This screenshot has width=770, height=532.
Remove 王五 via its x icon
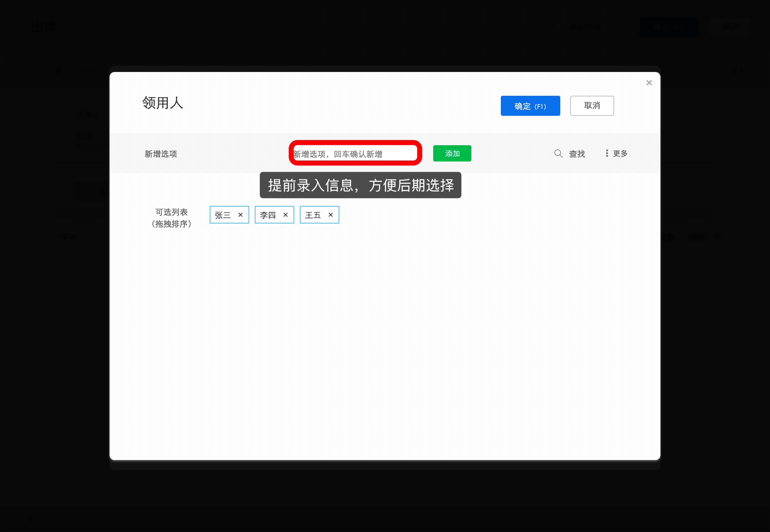330,215
